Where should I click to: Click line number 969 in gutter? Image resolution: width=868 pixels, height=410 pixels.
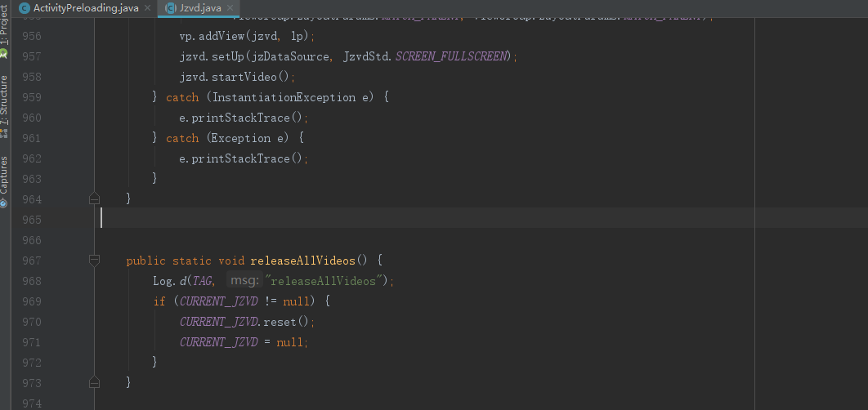click(x=32, y=301)
